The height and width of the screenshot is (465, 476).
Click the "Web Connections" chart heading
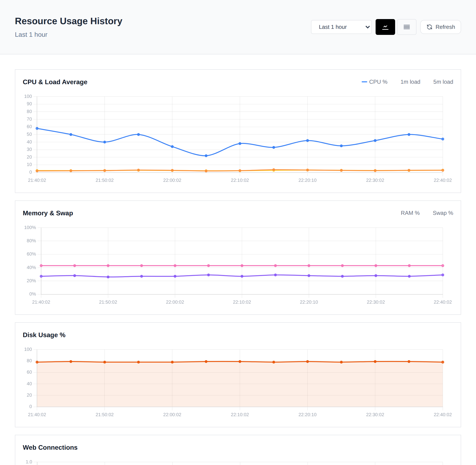tap(50, 447)
